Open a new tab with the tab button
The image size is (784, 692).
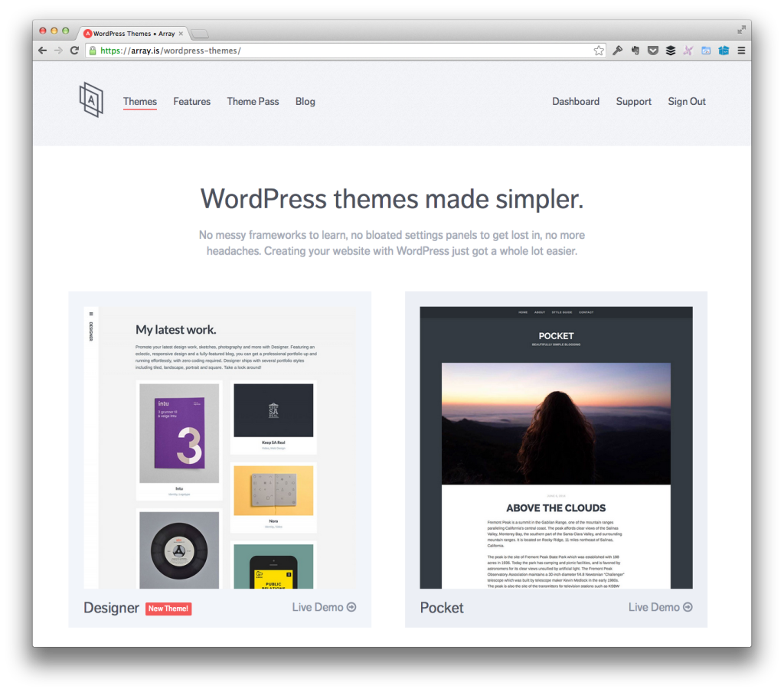(200, 34)
